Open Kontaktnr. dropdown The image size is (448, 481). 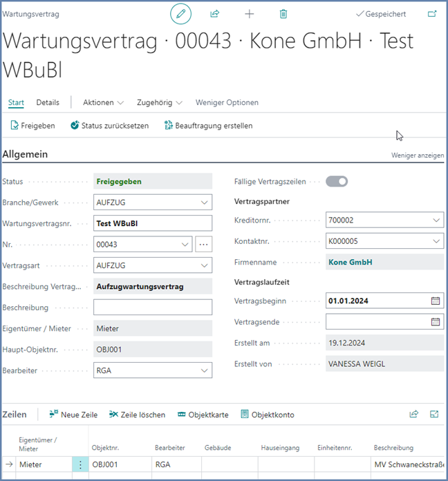pyautogui.click(x=436, y=241)
